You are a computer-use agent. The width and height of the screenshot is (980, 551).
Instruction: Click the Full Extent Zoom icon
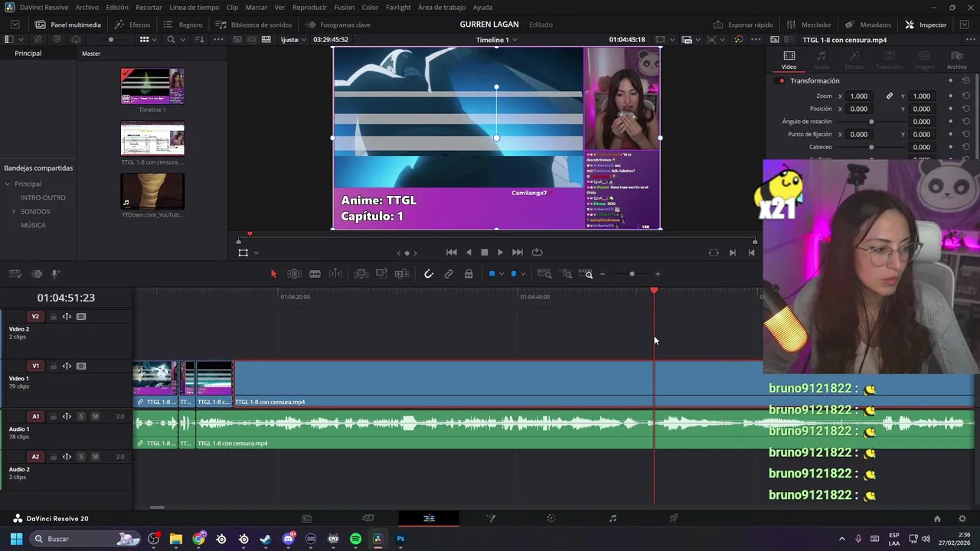click(544, 274)
